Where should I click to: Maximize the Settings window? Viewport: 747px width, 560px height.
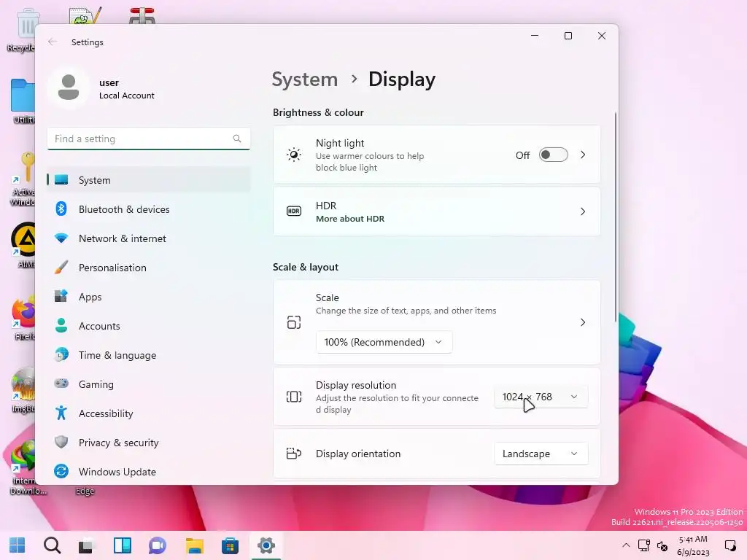(568, 36)
